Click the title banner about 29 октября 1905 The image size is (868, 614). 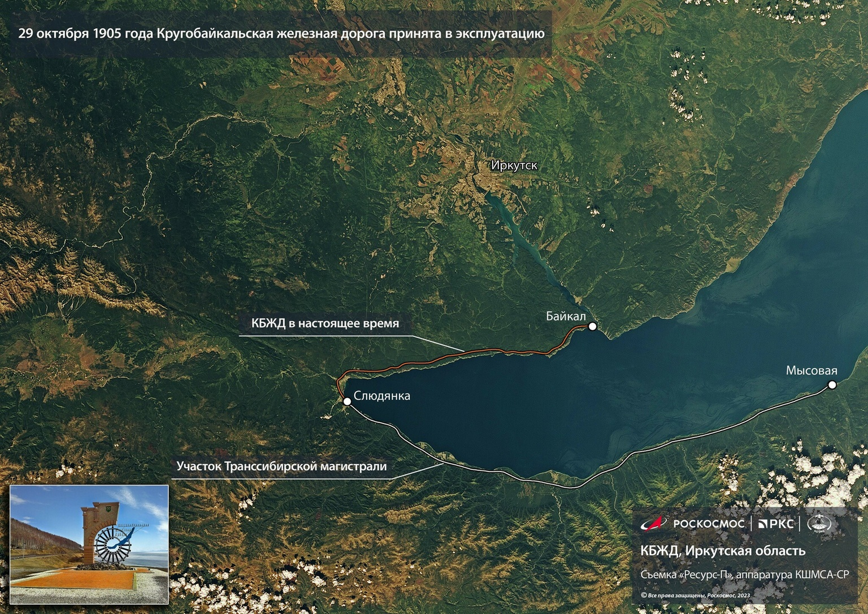coord(281,34)
